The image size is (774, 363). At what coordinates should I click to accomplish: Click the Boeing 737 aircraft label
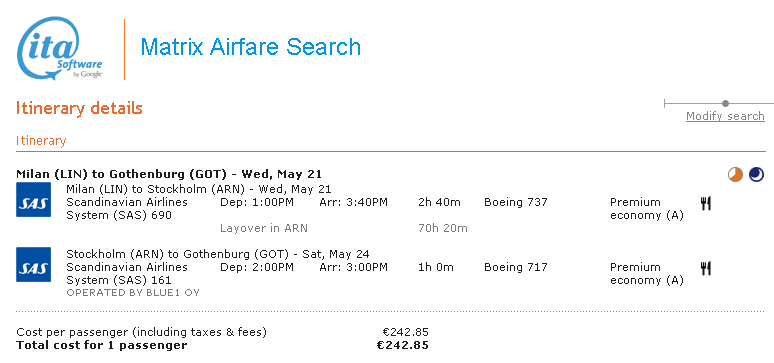tap(516, 202)
